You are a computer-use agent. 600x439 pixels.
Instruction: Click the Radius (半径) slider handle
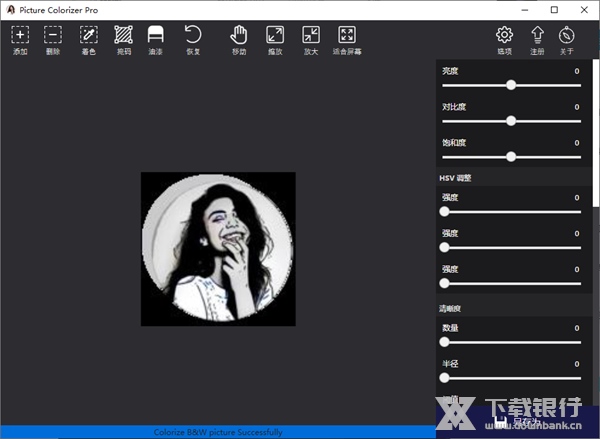(444, 377)
